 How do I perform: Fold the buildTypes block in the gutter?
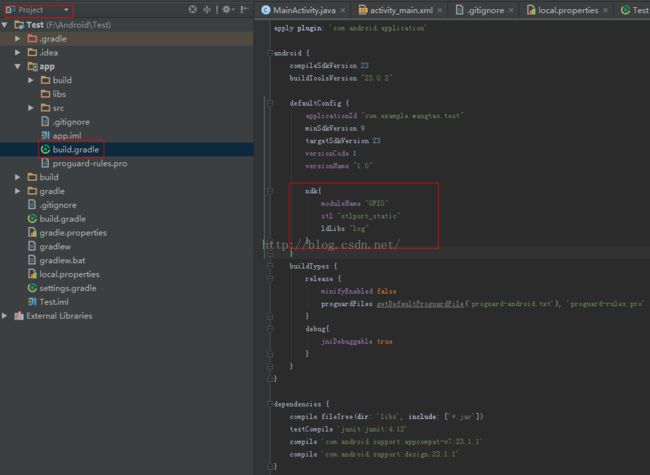pos(270,265)
